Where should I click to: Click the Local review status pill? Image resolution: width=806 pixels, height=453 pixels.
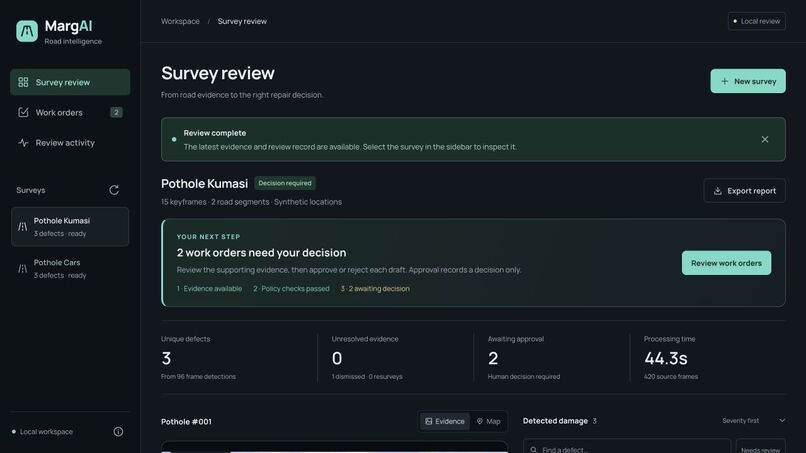[757, 21]
